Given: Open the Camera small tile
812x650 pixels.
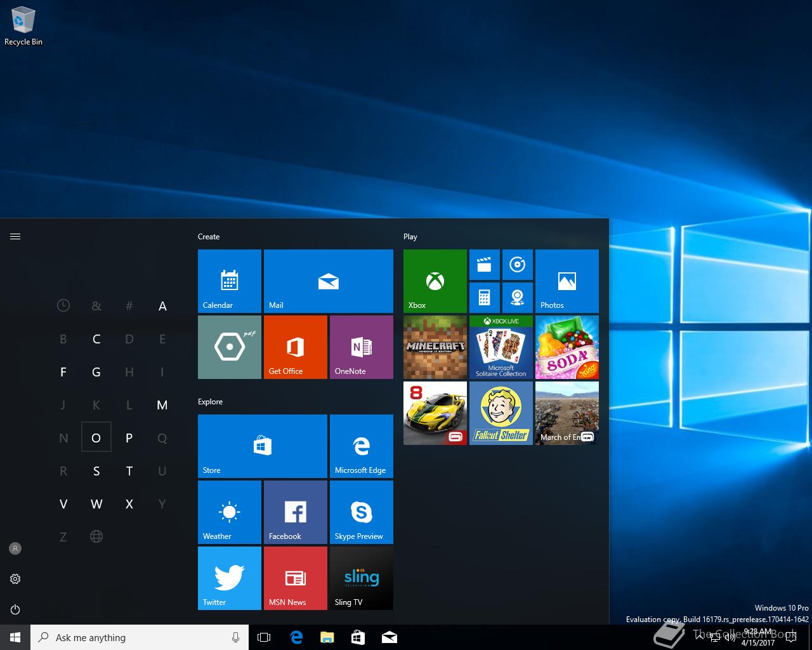Looking at the screenshot, I should [518, 298].
